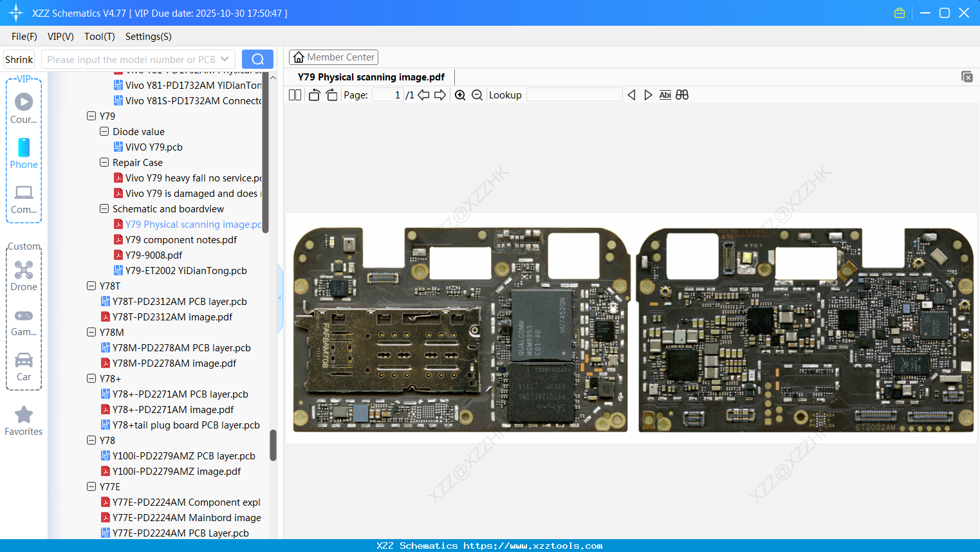The width and height of the screenshot is (980, 552).
Task: Open Favorites from the sidebar
Action: click(x=24, y=421)
